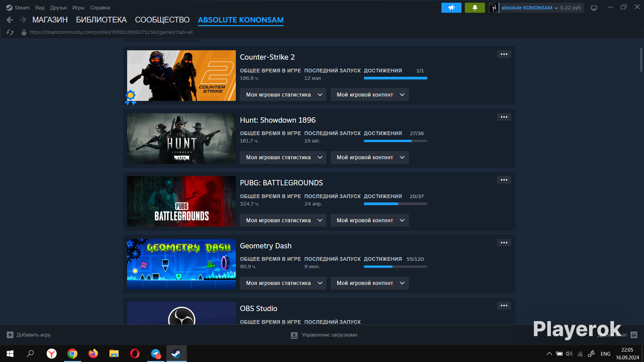The image size is (644, 362).
Task: Open options menu for OBS Studio
Action: (504, 306)
